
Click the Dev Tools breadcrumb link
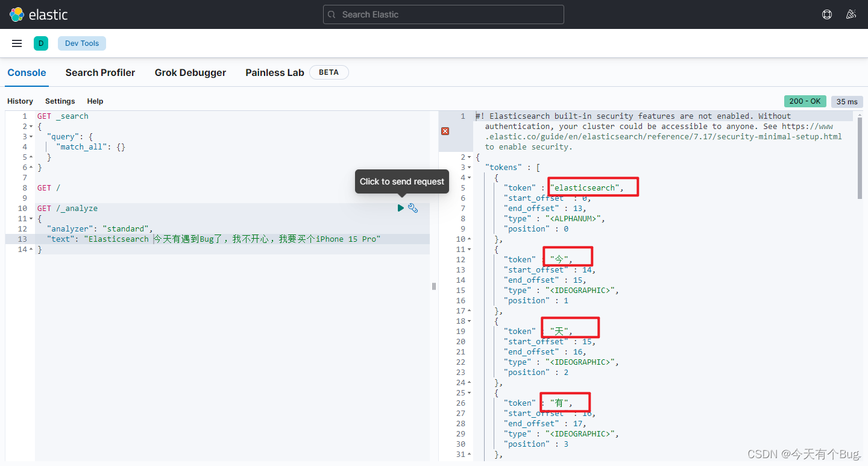(x=81, y=43)
